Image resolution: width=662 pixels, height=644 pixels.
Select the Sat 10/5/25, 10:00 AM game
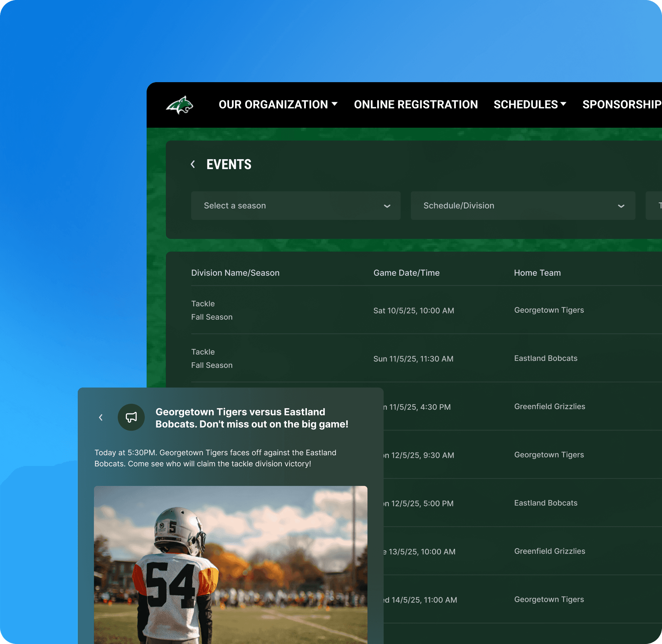tap(414, 311)
